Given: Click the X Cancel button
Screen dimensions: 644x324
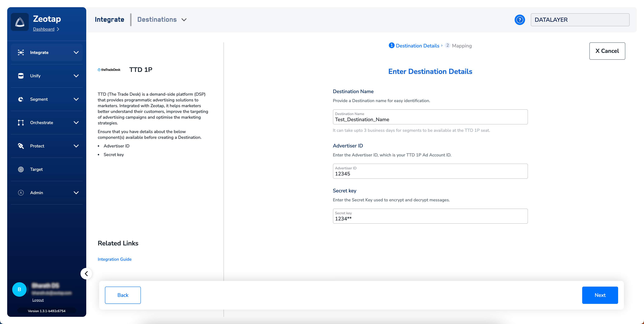Looking at the screenshot, I should pos(607,51).
